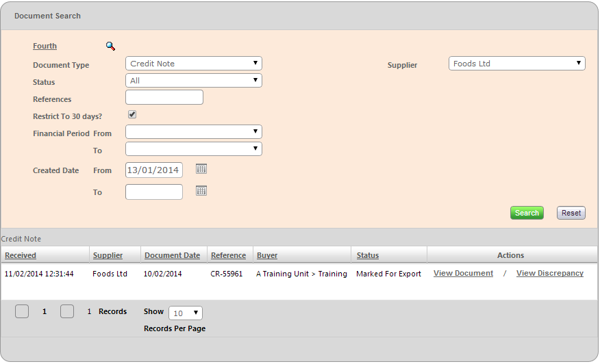The width and height of the screenshot is (600, 364).
Task: Expand the Status dropdown
Action: point(193,81)
